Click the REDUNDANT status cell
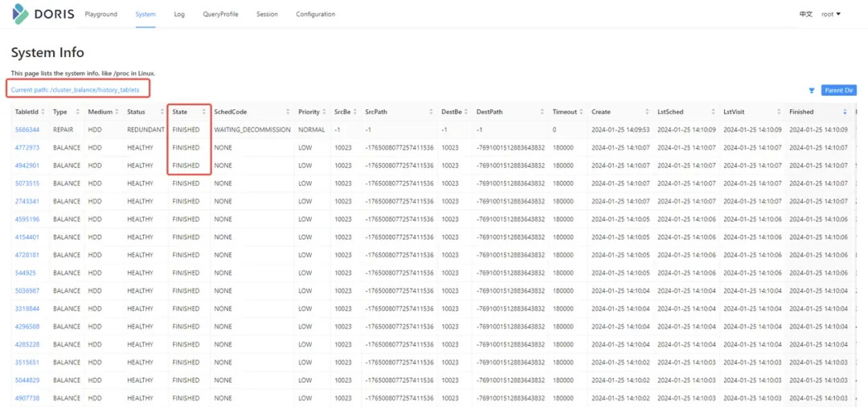Viewport: 868px width, 407px height. coord(145,129)
